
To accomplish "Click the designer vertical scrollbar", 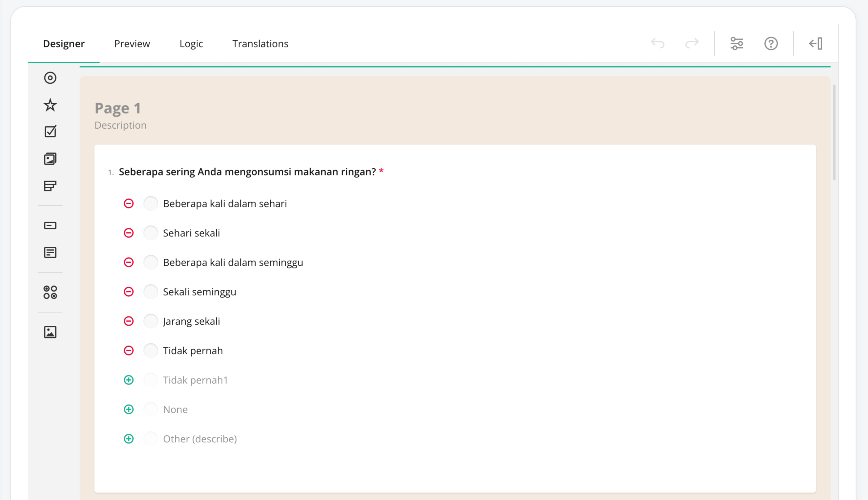I will click(834, 132).
